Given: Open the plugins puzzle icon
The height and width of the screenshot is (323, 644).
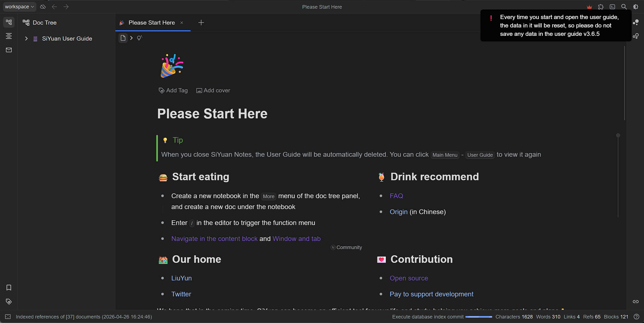Looking at the screenshot, I should (601, 7).
